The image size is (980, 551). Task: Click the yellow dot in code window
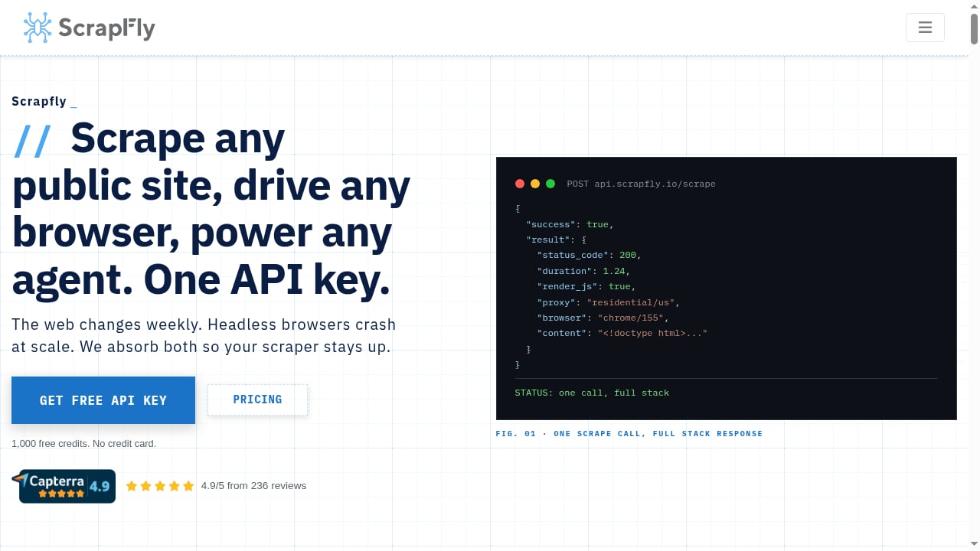pyautogui.click(x=535, y=184)
